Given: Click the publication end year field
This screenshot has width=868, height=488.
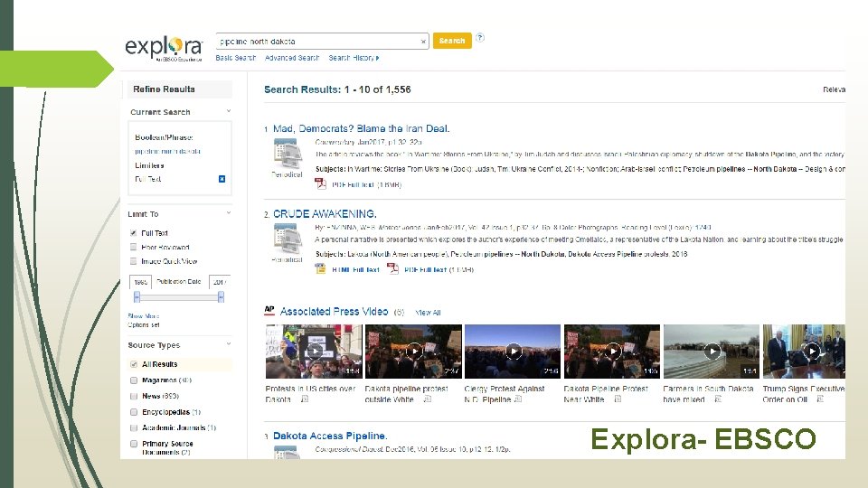Looking at the screenshot, I should (219, 282).
